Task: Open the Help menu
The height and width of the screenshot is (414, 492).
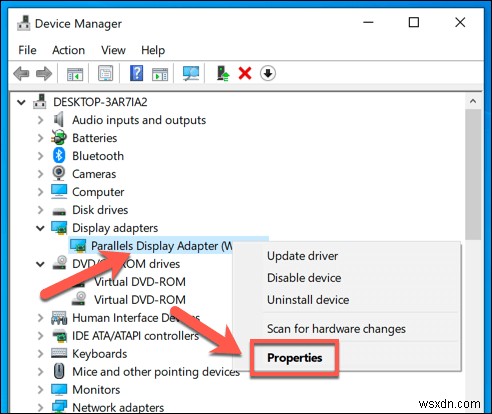Action: 153,50
